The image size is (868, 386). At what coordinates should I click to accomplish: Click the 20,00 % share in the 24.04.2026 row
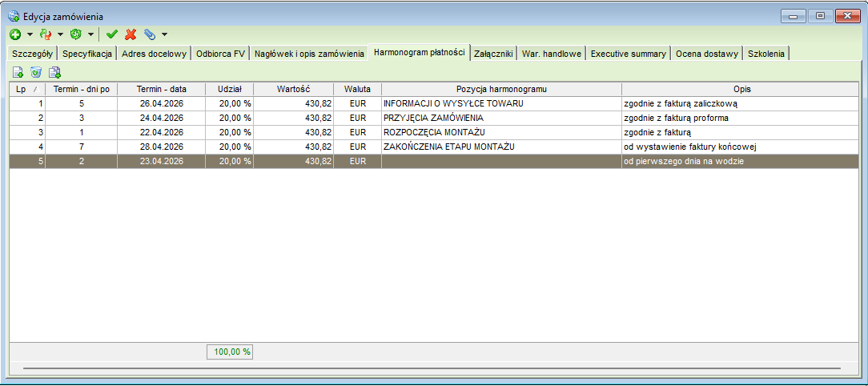[x=229, y=118]
